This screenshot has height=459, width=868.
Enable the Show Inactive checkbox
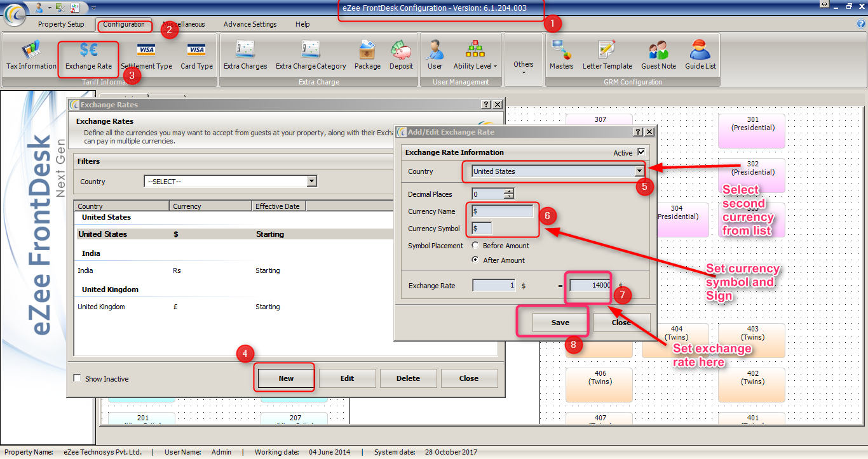(78, 378)
